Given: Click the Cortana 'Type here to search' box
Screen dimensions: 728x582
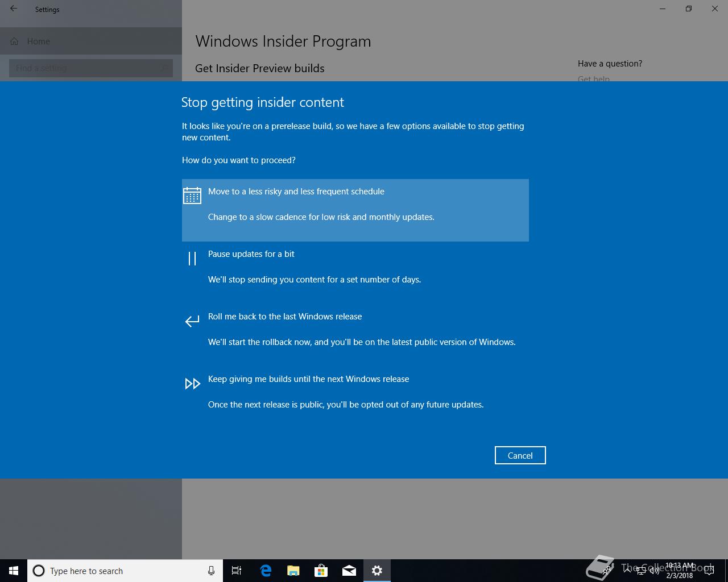Looking at the screenshot, I should click(125, 571).
